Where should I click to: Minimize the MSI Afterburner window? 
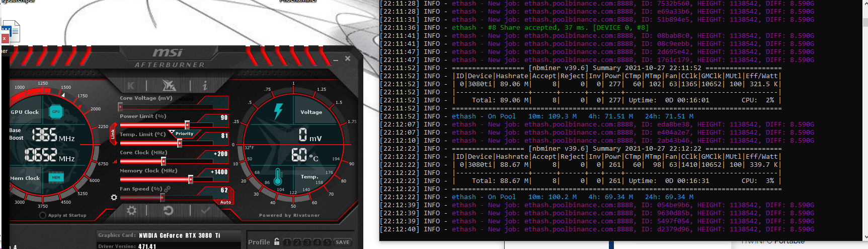point(336,60)
